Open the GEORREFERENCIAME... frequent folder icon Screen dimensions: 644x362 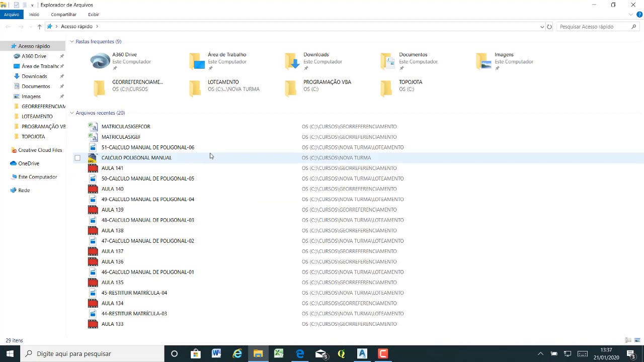(100, 88)
